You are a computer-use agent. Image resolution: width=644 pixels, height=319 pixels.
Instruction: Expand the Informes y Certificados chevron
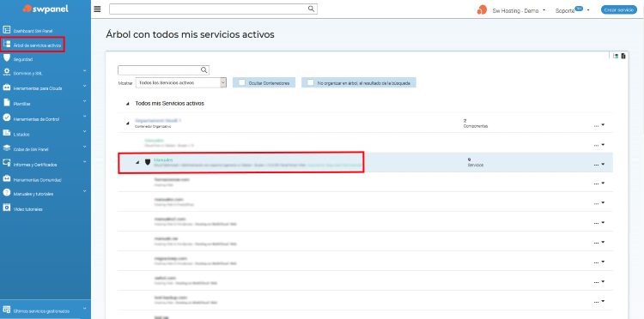(85, 162)
